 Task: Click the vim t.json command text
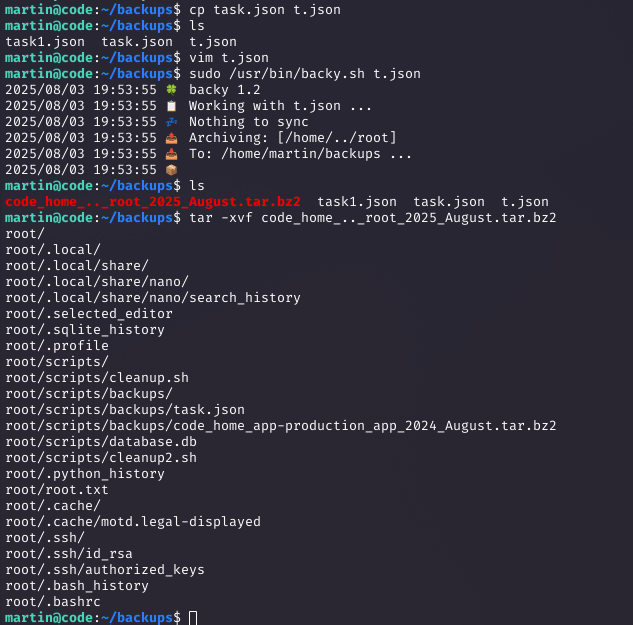tap(229, 58)
